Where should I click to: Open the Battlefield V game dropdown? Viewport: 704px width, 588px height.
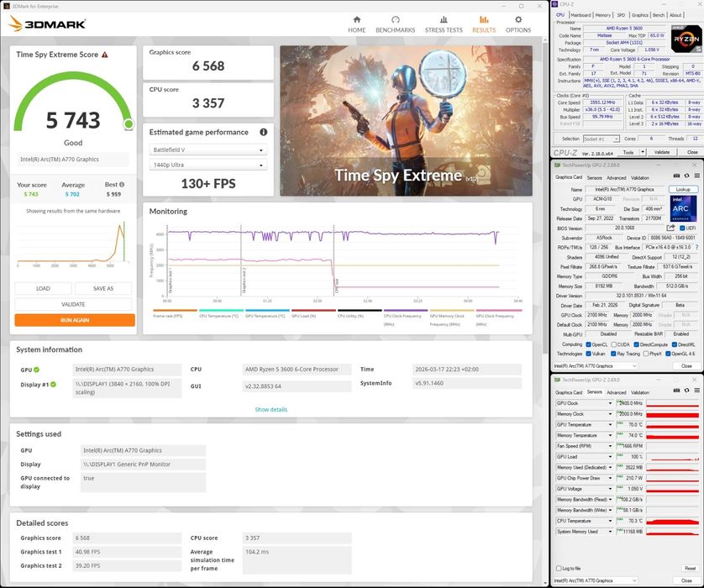(x=208, y=150)
